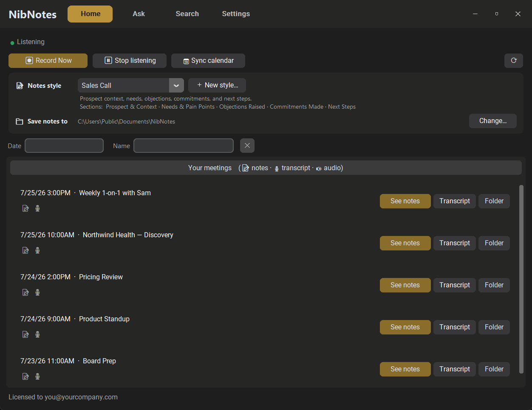Click Licensed to you@yourcompany.com text

point(63,397)
